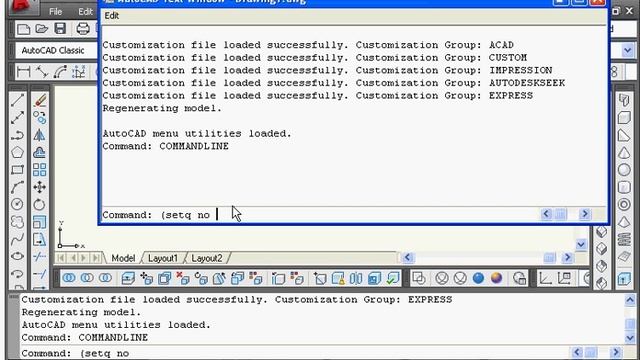The image size is (640, 360).
Task: Select the Cylinder modeling tool
Action: (x=624, y=187)
